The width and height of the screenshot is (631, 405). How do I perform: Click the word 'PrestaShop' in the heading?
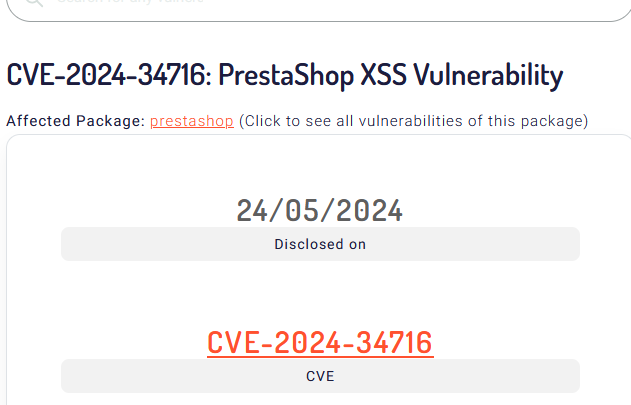pos(286,75)
